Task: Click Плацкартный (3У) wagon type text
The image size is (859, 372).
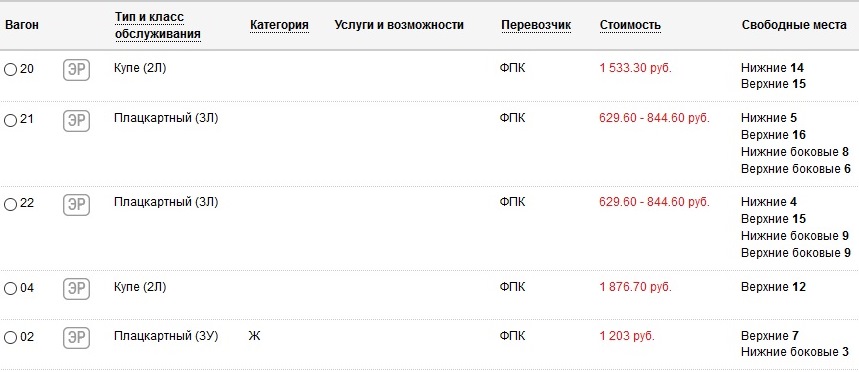Action: tap(166, 336)
